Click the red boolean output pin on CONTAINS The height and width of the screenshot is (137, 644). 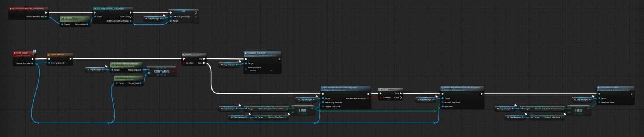[x=174, y=71]
